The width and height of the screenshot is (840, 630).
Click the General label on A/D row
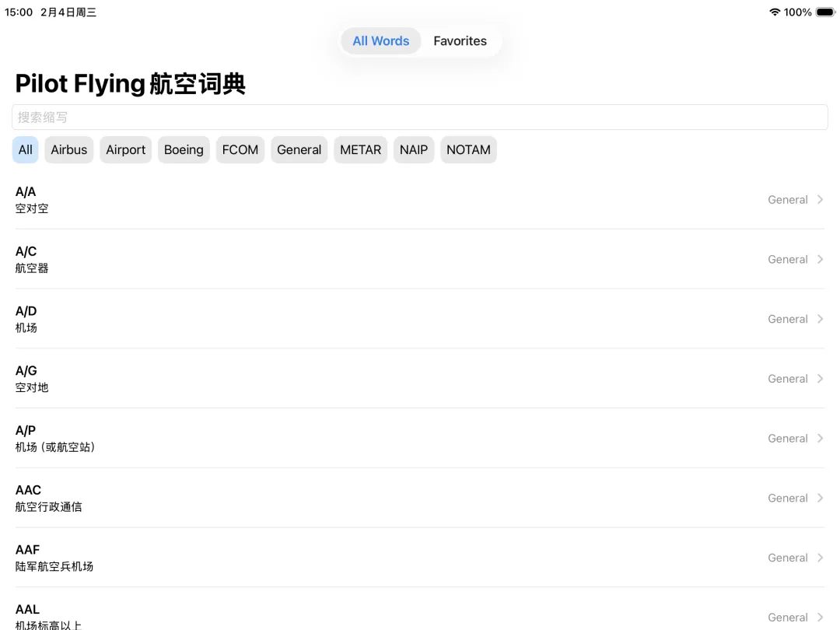point(787,320)
